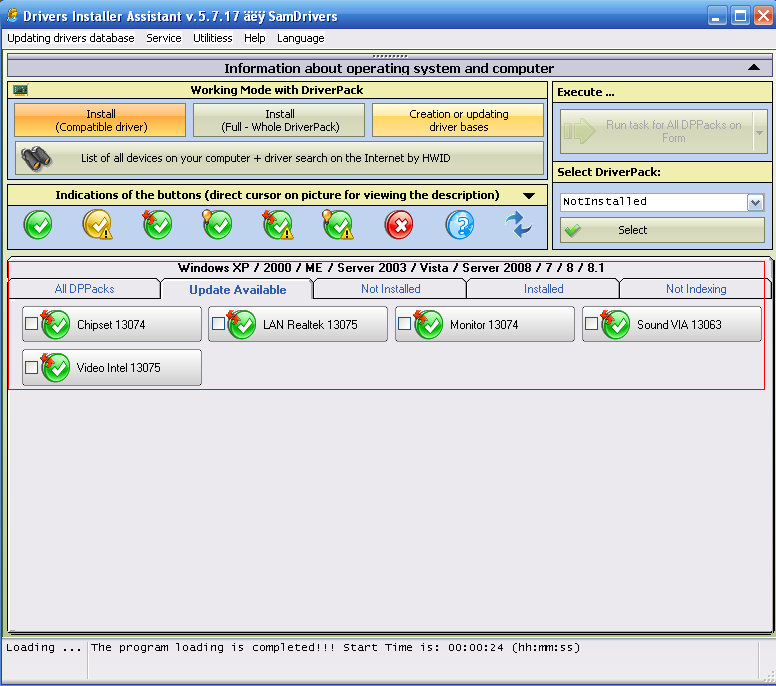The image size is (776, 686).
Task: Collapse the system information panel arrow
Action: pyautogui.click(x=754, y=68)
